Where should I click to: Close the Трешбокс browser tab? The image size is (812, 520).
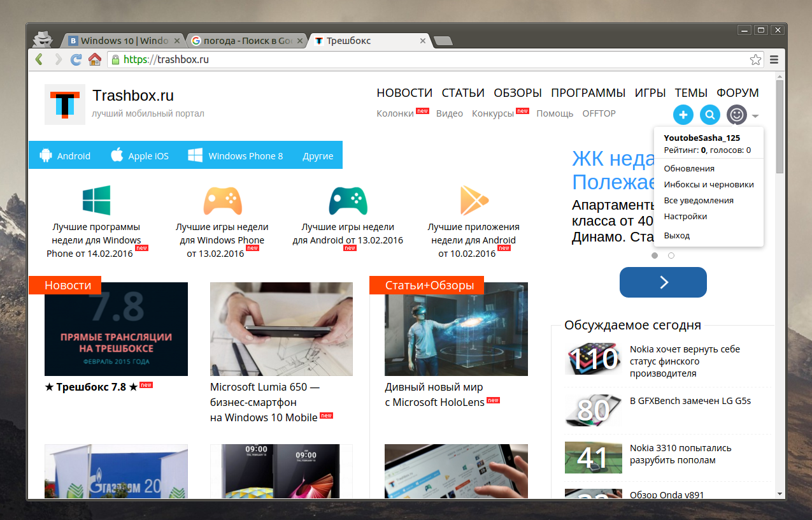[422, 41]
